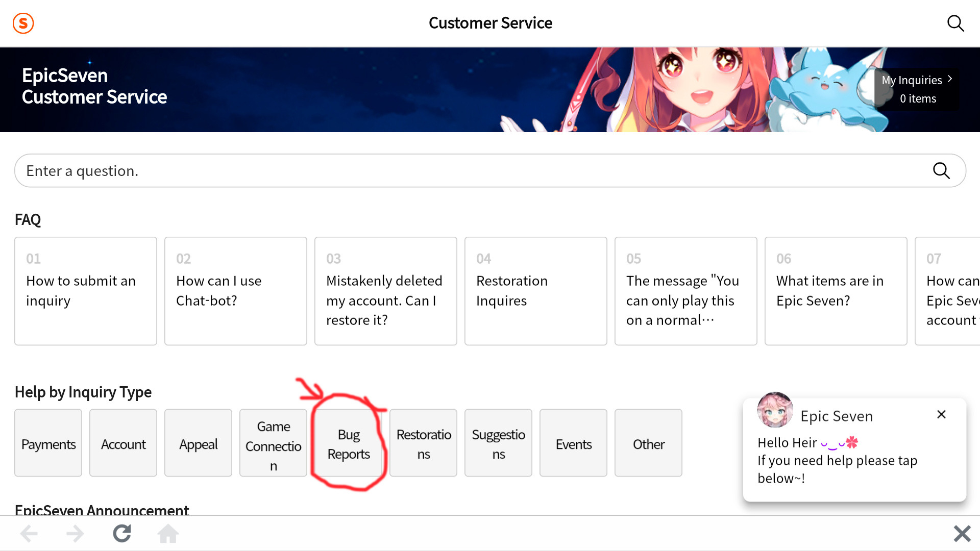The width and height of the screenshot is (980, 551).
Task: Choose the Bug Reports inquiry type
Action: [349, 443]
